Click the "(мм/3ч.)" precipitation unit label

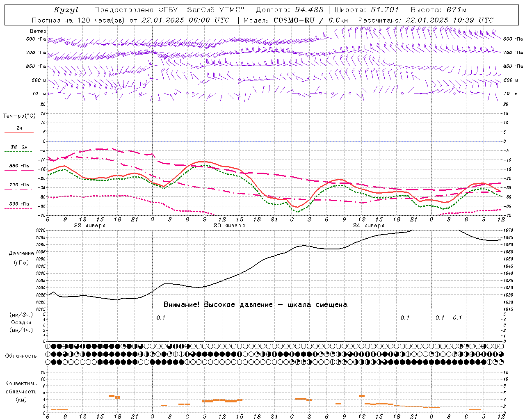(21, 315)
